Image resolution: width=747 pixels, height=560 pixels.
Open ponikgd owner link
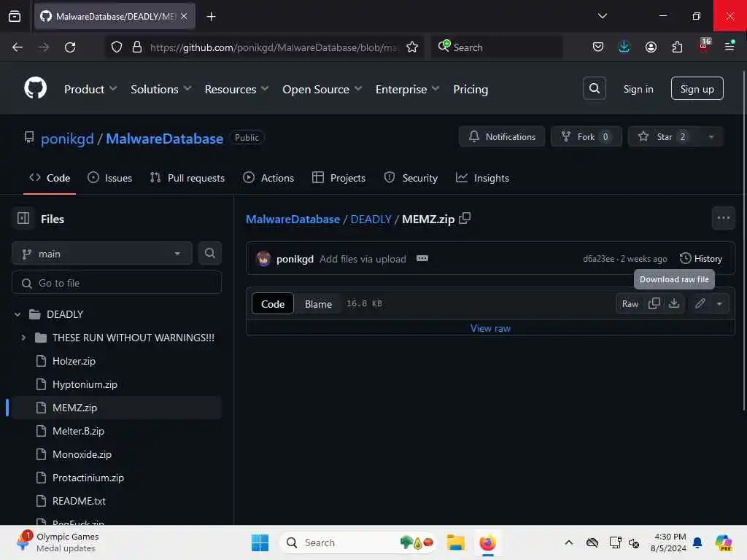[67, 139]
